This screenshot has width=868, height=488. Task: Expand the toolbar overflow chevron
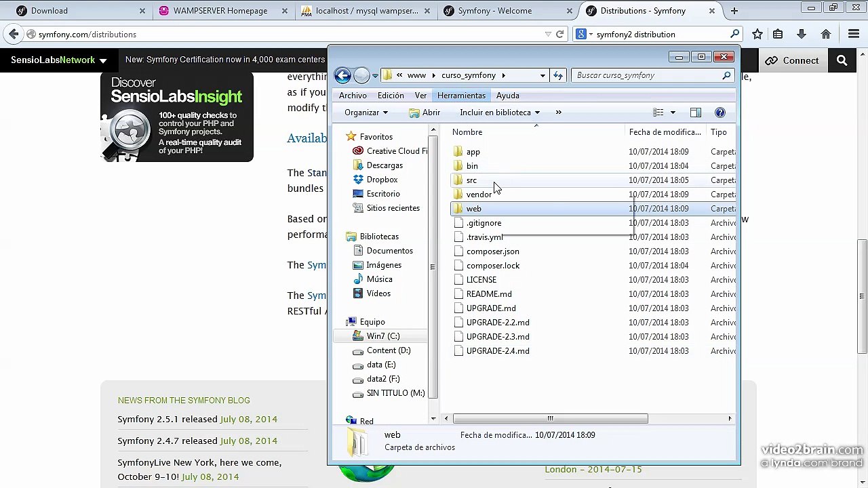click(x=559, y=113)
